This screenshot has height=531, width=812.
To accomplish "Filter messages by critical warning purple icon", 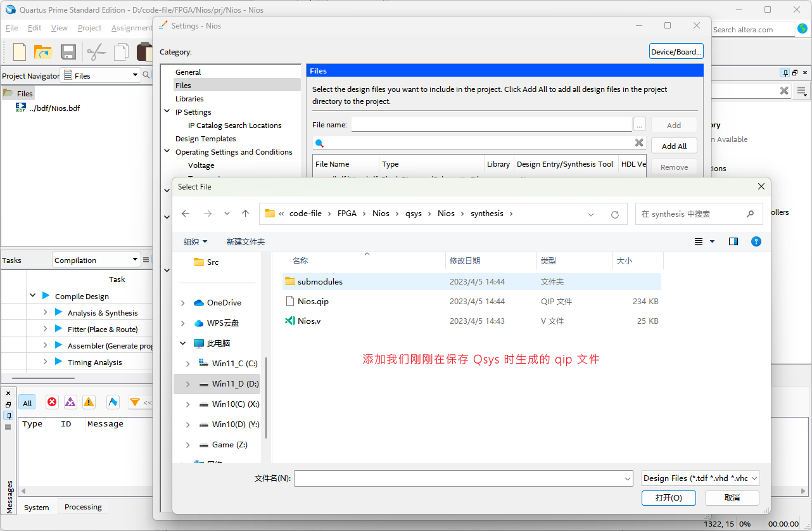I will click(70, 402).
